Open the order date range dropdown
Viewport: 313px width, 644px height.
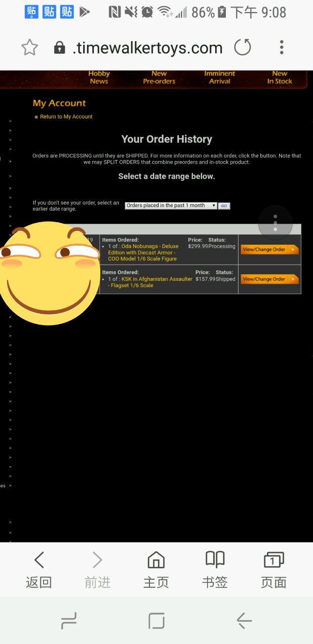171,206
